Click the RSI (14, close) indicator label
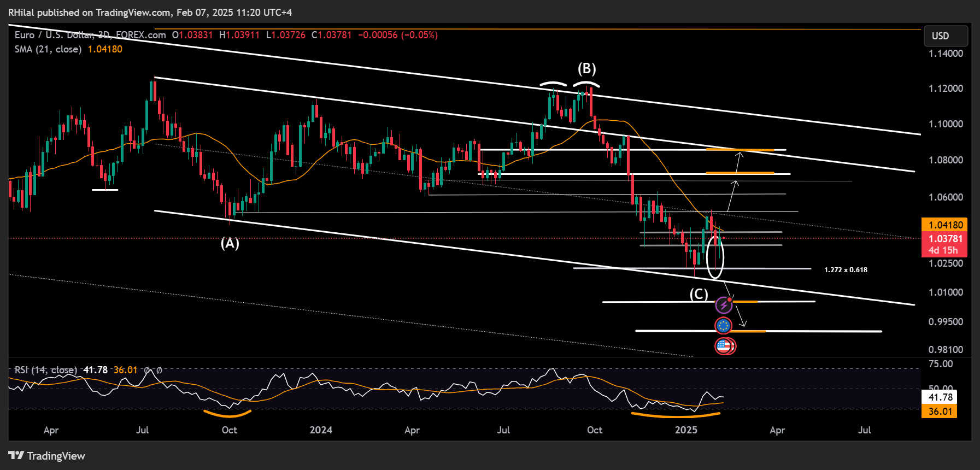980x470 pixels. 46,370
